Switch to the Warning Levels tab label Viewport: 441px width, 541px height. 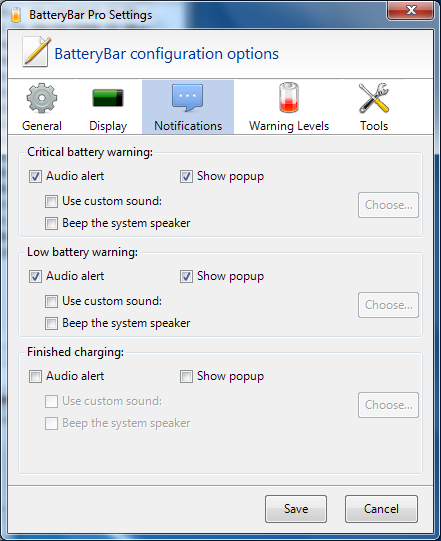click(x=289, y=126)
